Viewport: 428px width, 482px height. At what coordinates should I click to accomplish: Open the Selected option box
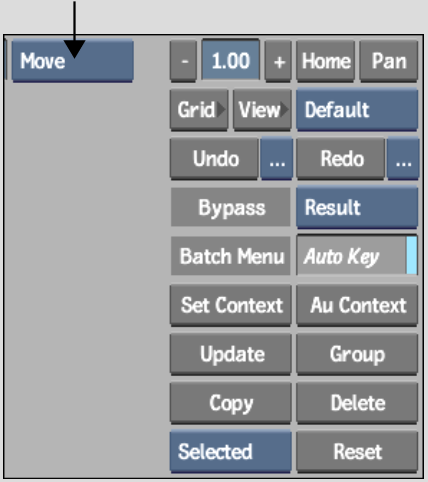pyautogui.click(x=231, y=452)
